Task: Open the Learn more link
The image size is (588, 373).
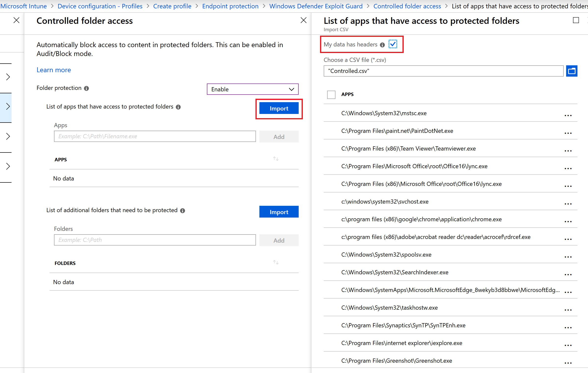Action: point(54,70)
